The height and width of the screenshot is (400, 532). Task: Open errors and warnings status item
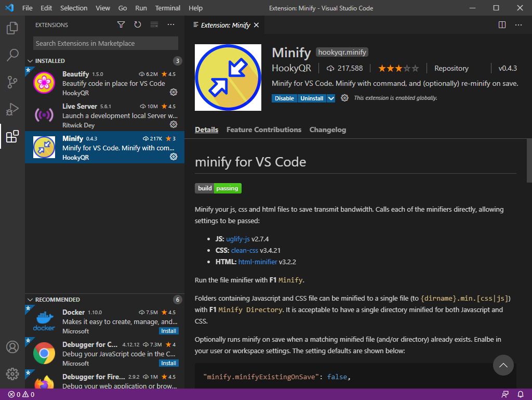click(x=21, y=395)
